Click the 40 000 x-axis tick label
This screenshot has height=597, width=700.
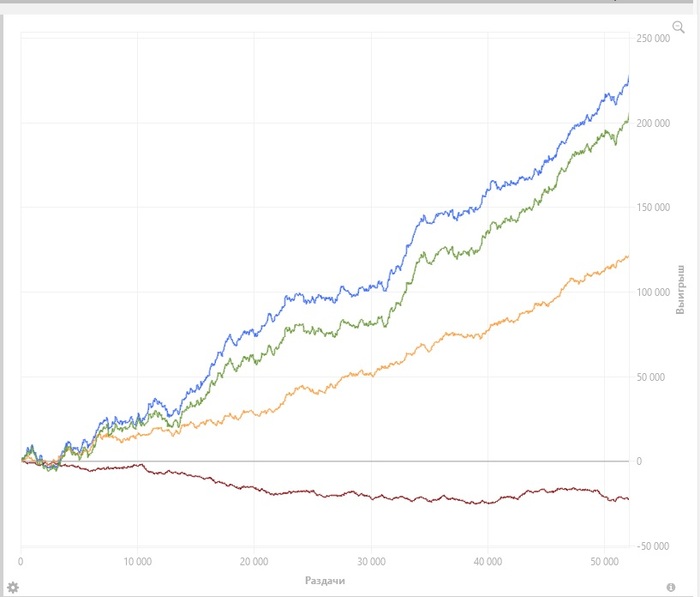[x=488, y=561]
